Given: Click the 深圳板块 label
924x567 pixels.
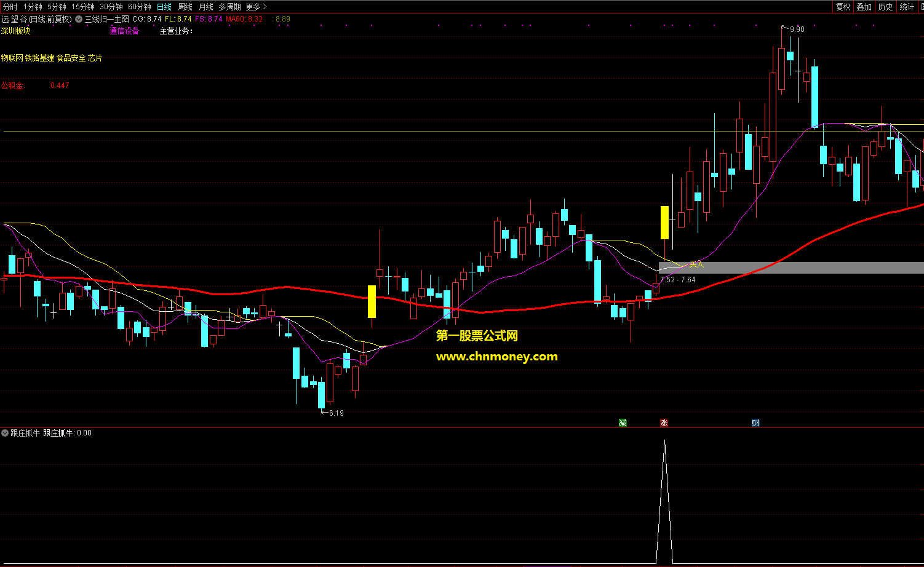Looking at the screenshot, I should click(x=16, y=31).
